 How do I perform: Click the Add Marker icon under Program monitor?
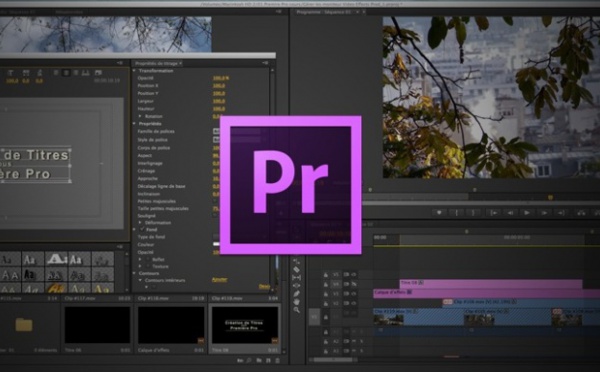coord(439,212)
